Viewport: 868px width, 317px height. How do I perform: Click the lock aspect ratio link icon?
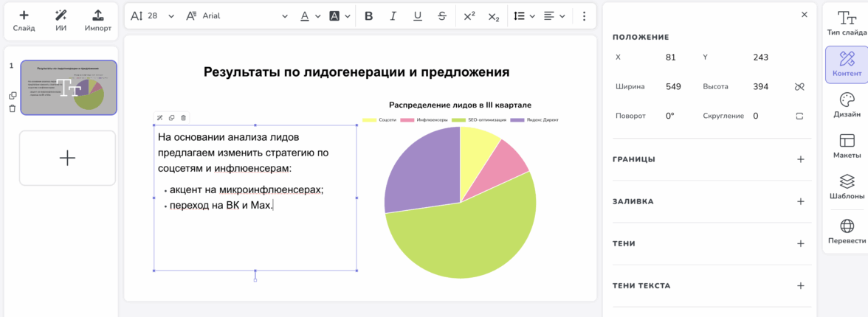point(799,87)
